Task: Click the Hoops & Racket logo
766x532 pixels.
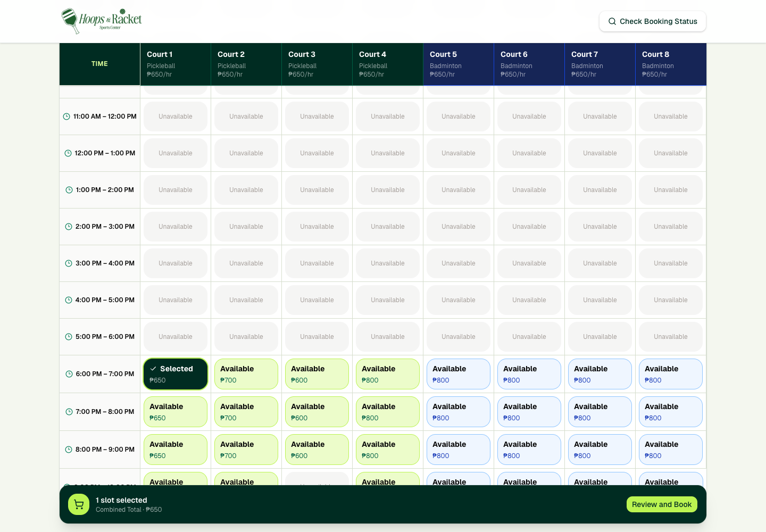Action: (x=102, y=21)
